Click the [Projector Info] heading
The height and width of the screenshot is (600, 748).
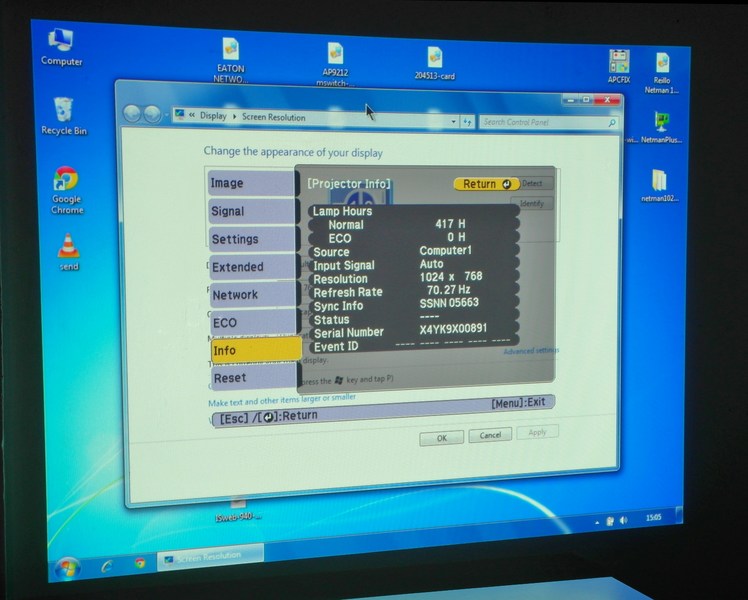pos(349,184)
